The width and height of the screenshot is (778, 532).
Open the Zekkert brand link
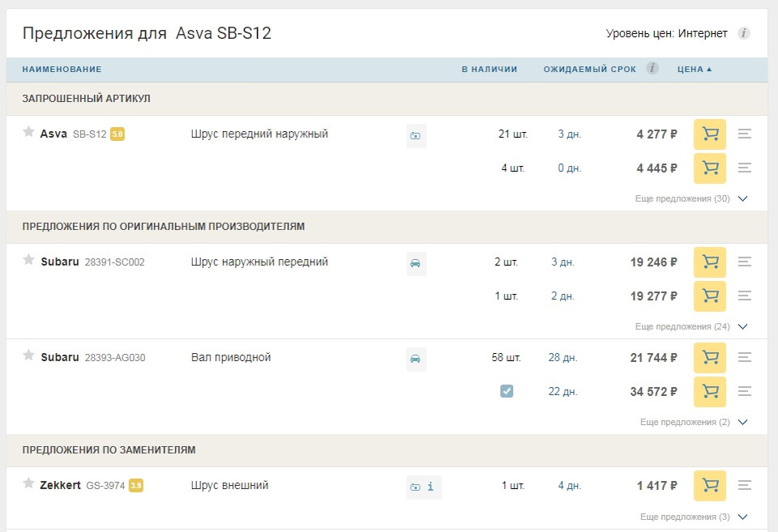pos(60,485)
